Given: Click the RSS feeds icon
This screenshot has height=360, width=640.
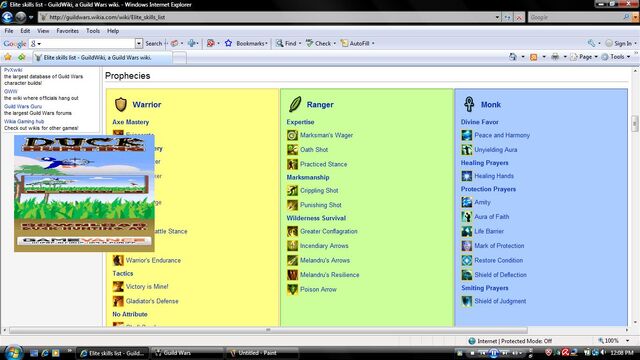Looking at the screenshot, I should click(x=533, y=57).
